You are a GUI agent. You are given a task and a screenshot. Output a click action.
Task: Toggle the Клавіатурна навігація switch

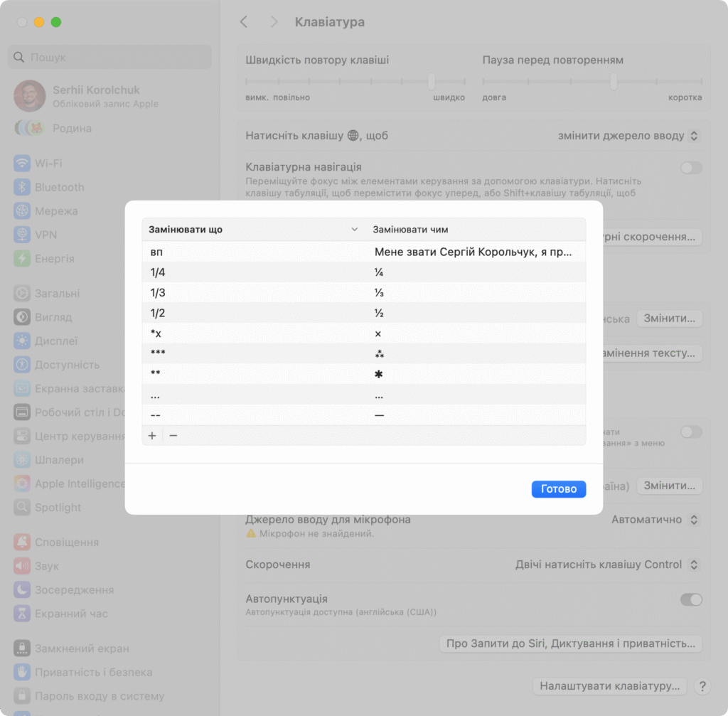690,168
